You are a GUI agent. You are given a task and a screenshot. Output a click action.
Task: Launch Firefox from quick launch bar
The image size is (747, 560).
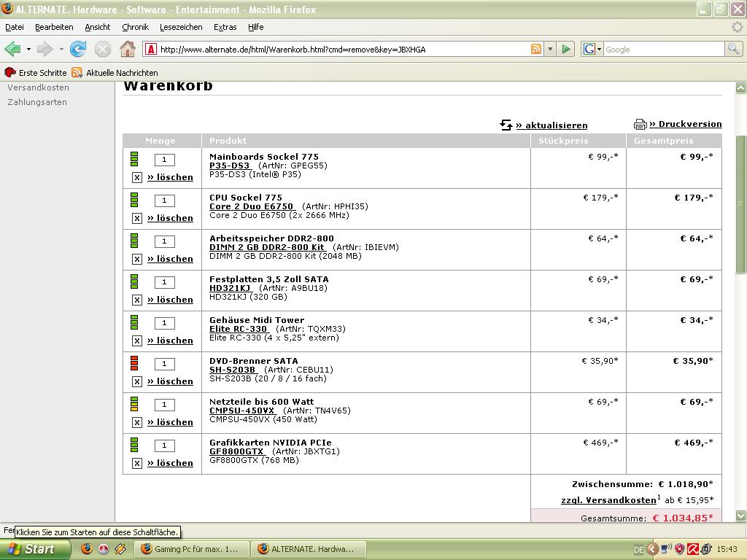(86, 548)
